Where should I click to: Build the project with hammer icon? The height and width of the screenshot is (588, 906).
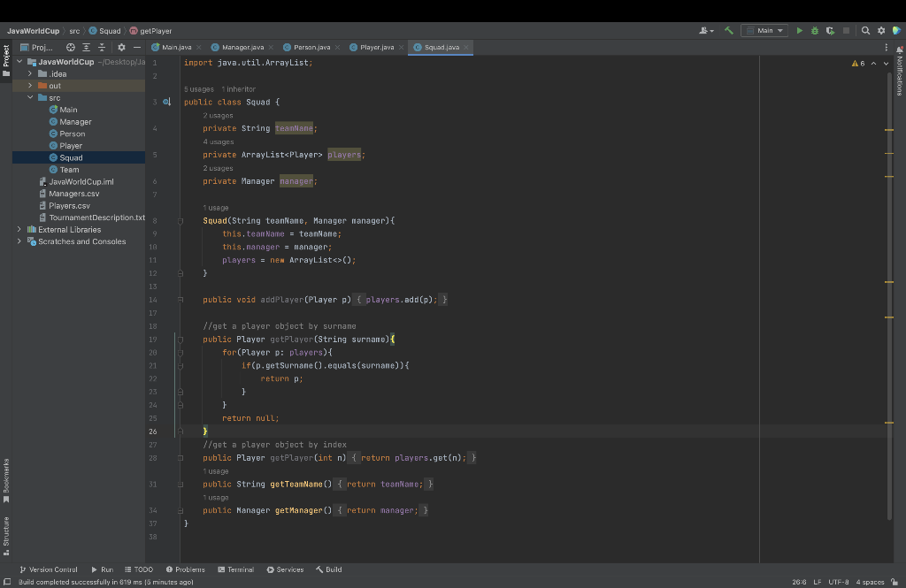(x=729, y=31)
